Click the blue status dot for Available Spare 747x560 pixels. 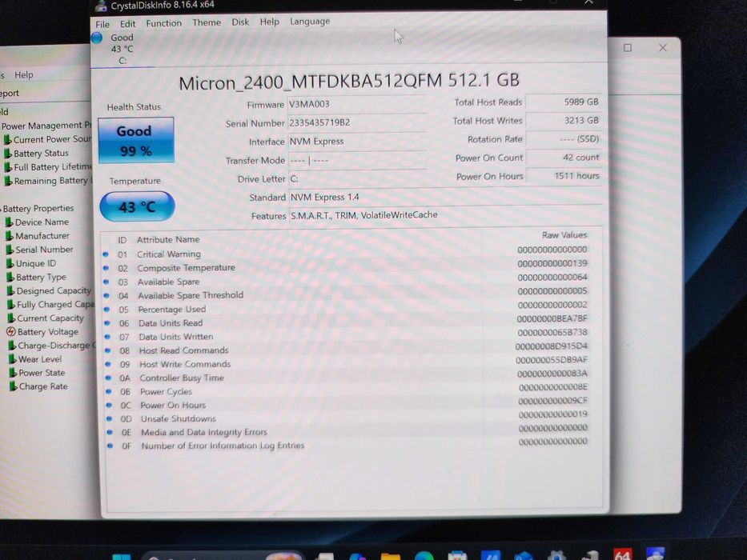(106, 282)
